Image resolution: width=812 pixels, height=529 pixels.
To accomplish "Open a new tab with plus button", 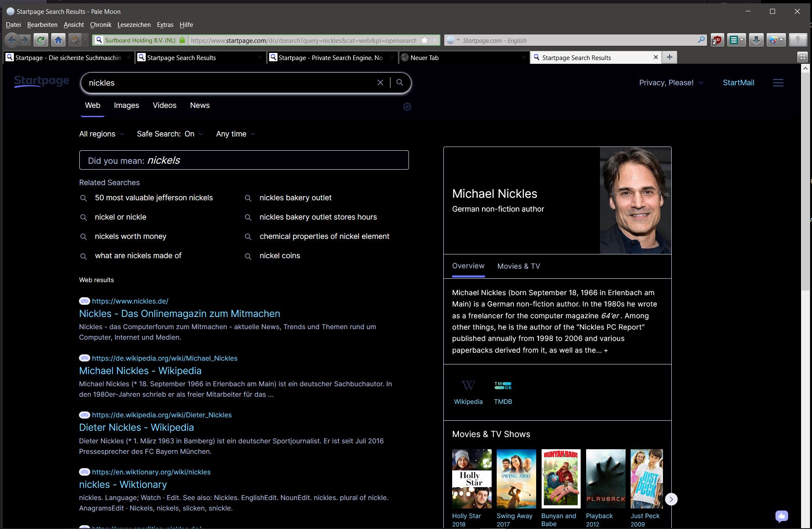I will tap(670, 57).
